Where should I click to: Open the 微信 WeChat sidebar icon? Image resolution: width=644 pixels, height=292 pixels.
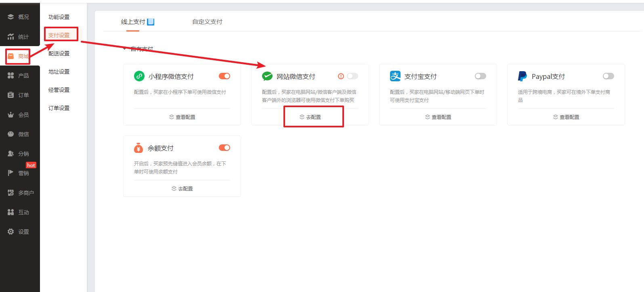click(11, 134)
